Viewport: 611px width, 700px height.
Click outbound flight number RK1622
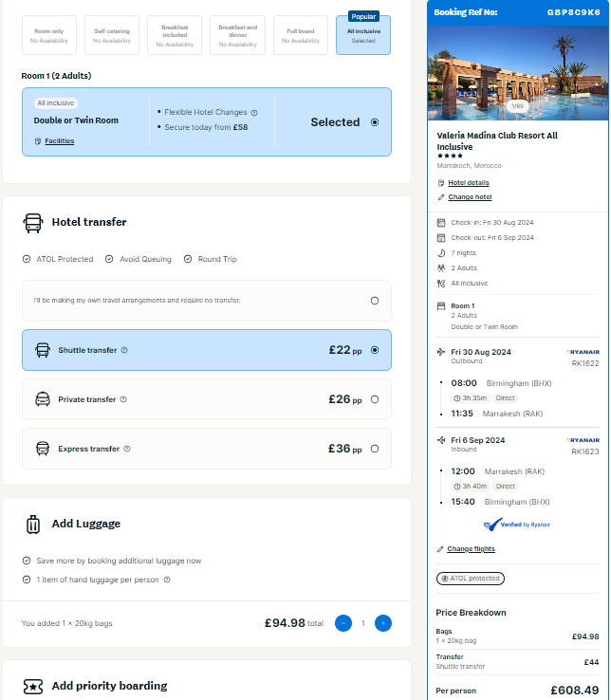pyautogui.click(x=585, y=363)
